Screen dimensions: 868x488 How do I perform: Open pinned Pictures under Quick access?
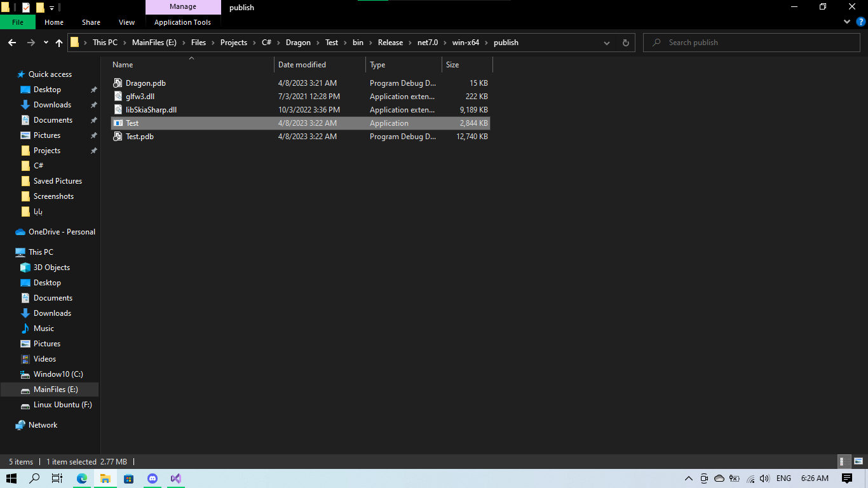[x=47, y=135]
